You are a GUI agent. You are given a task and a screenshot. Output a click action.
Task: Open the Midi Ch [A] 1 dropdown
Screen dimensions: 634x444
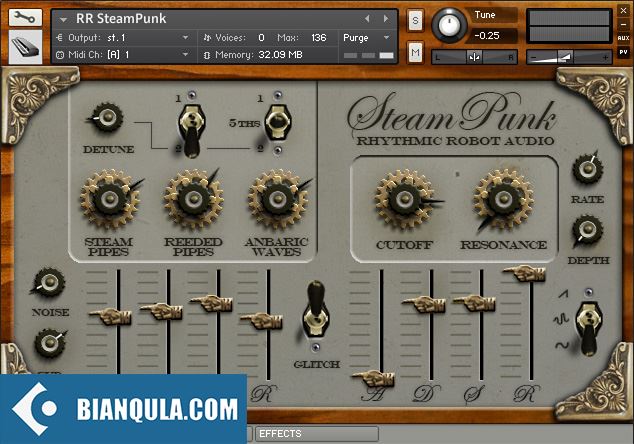click(x=185, y=54)
